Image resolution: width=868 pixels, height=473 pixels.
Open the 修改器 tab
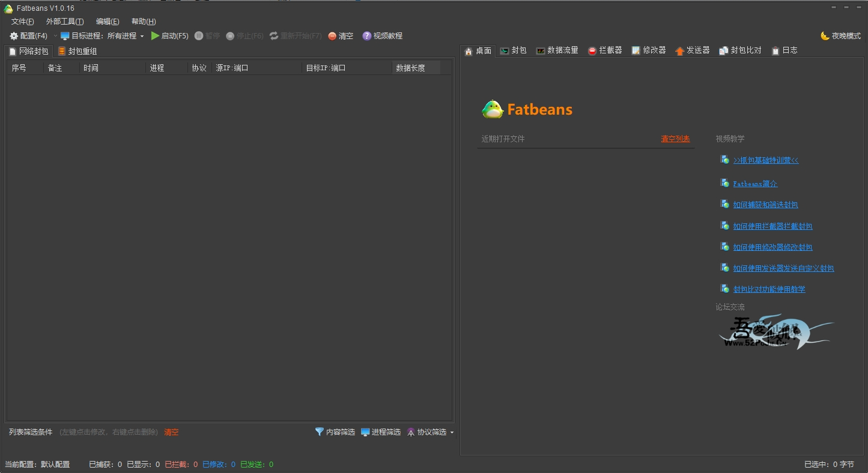point(649,50)
